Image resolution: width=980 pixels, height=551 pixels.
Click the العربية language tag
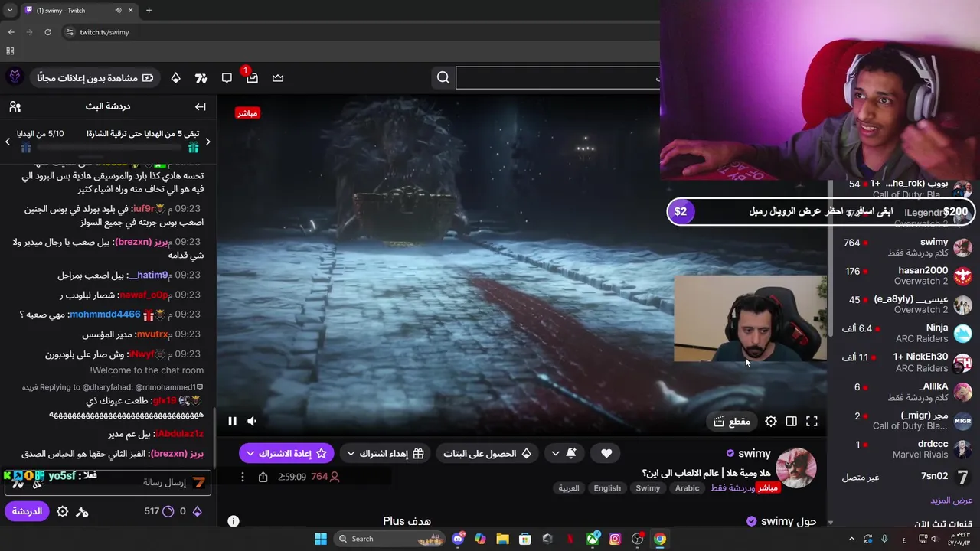click(x=569, y=488)
